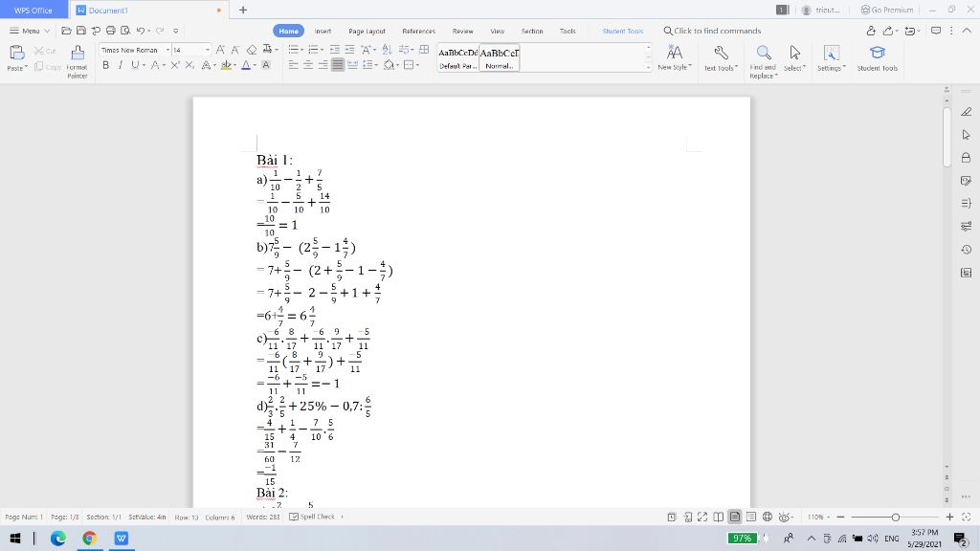Switch to the Page Layout tab

367,31
